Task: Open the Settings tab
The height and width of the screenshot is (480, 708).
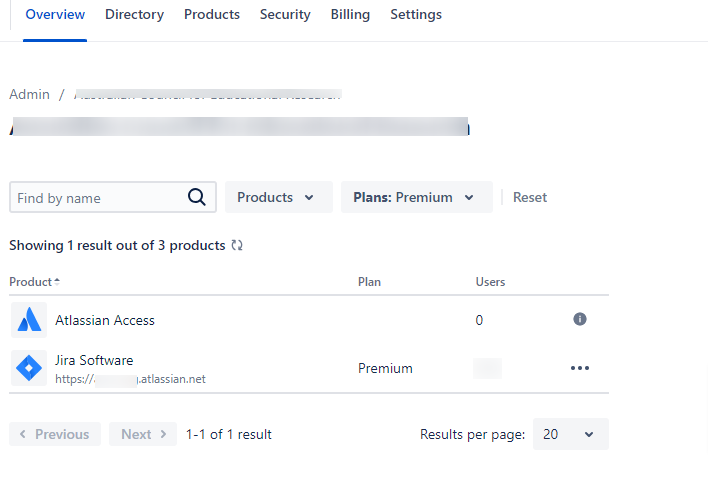Action: (x=416, y=14)
